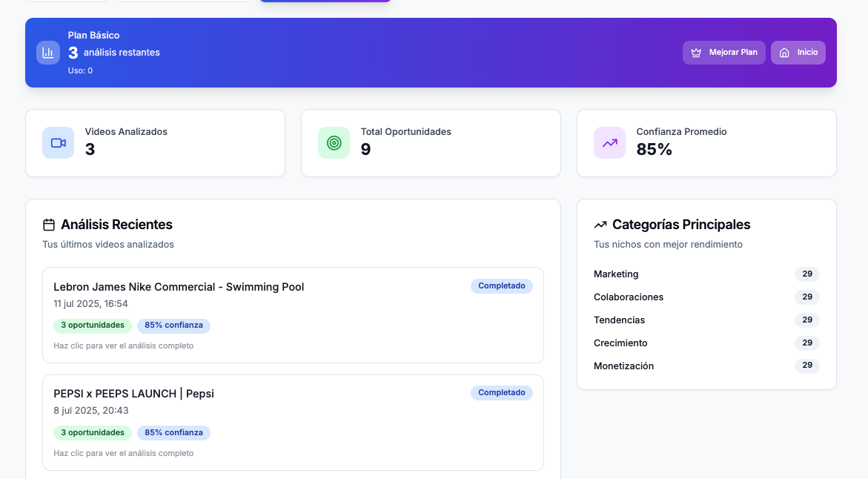868x479 pixels.
Task: Click the video camera icon for Videos Analizados
Action: (58, 143)
